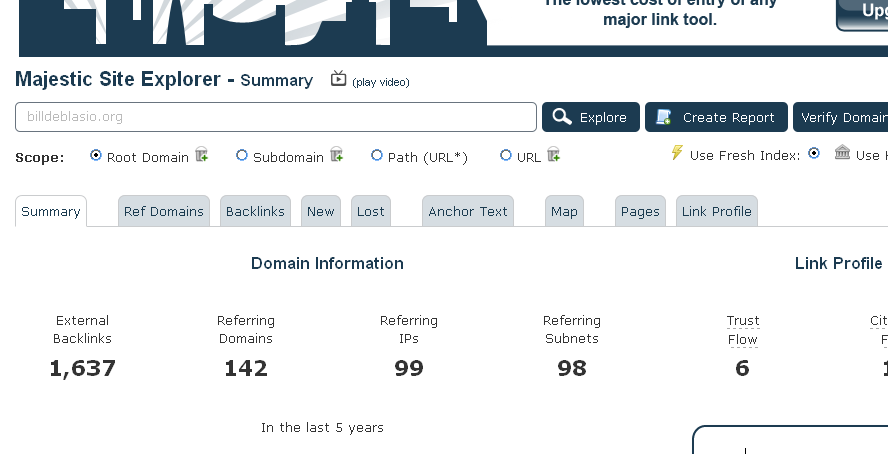Click the add-to-bucket icon beside URL
The image size is (888, 454).
tap(553, 155)
